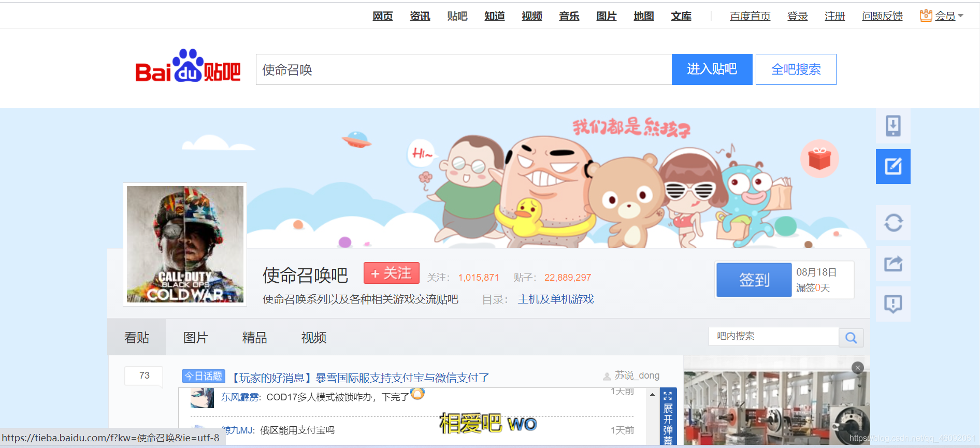
Task: Close the advertisement image
Action: pos(858,368)
